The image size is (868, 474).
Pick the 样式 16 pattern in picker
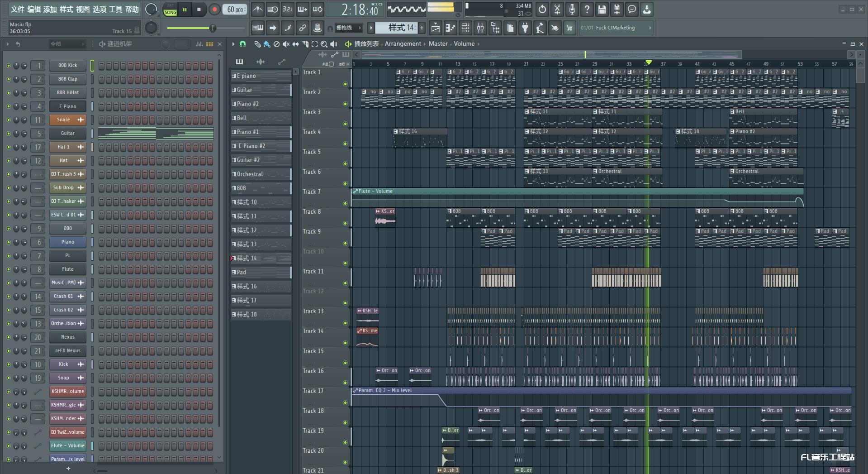pyautogui.click(x=261, y=287)
